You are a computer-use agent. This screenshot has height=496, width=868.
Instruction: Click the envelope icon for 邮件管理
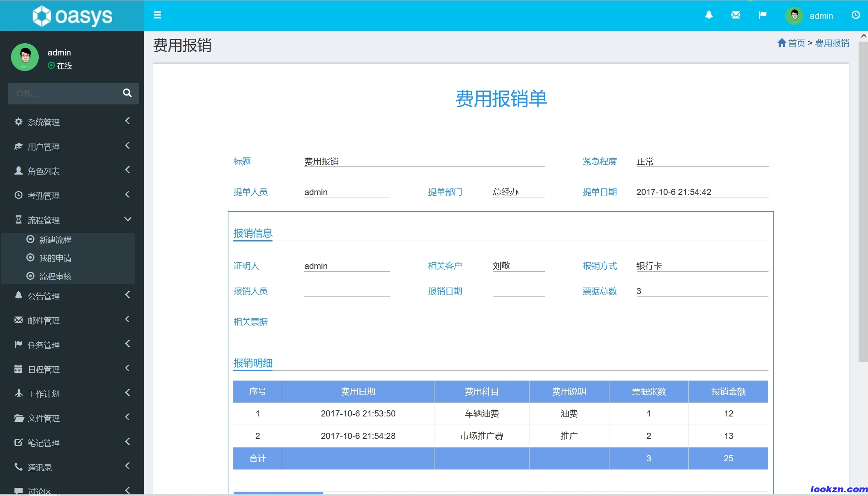18,320
